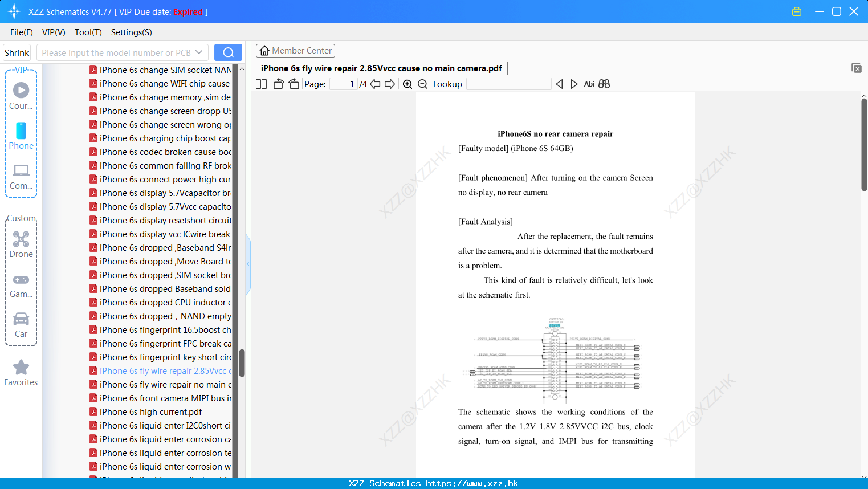
Task: Open iPhone 6s high current.pdf
Action: [146, 412]
